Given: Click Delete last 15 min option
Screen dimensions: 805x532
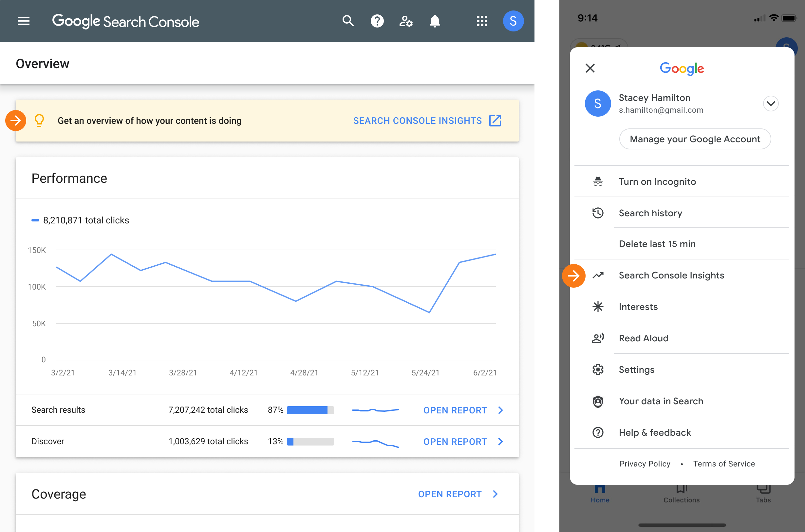Looking at the screenshot, I should (657, 243).
